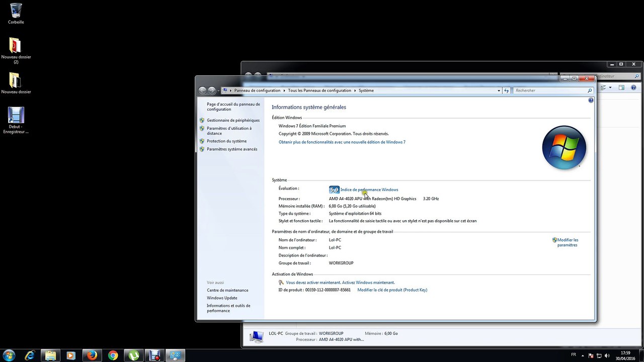The image size is (644, 362).
Task: Click shield icon beside 'Paramètres d'utilisation à distance'
Action: coord(202,128)
